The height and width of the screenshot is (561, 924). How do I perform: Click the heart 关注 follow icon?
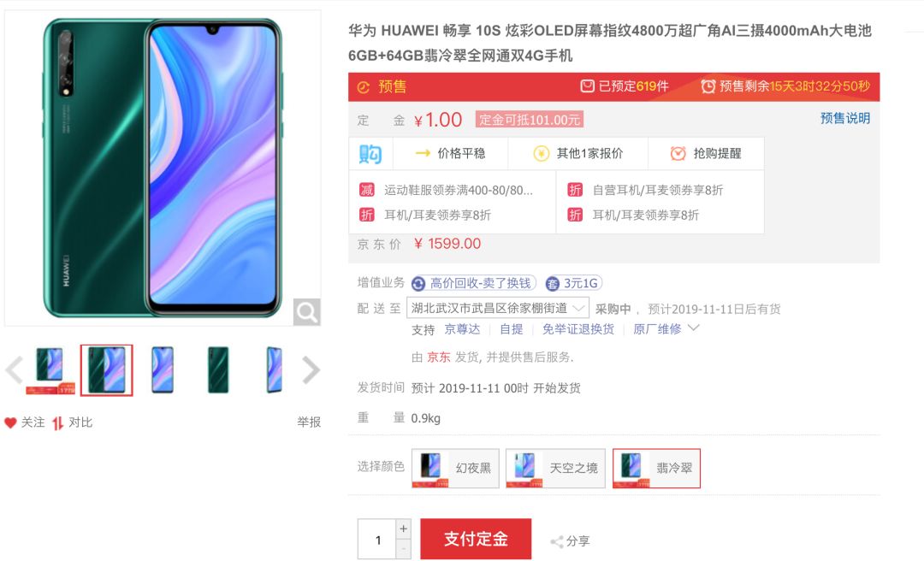(x=10, y=422)
